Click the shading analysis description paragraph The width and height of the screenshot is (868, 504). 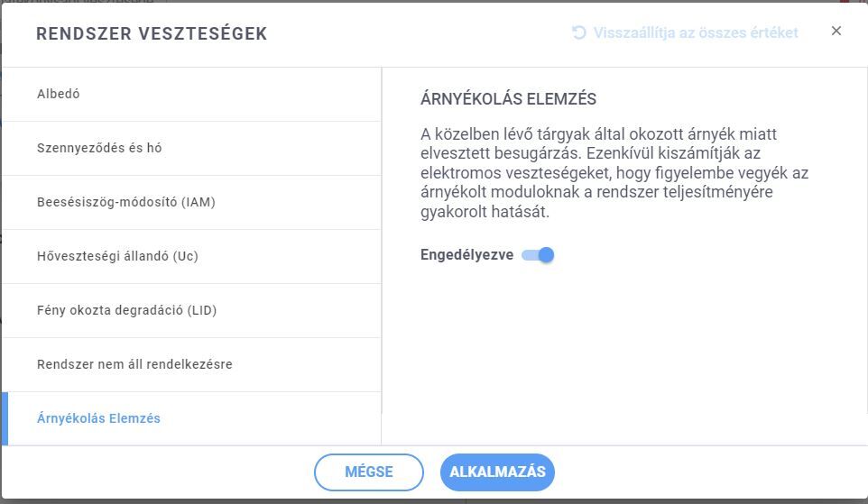pos(614,172)
